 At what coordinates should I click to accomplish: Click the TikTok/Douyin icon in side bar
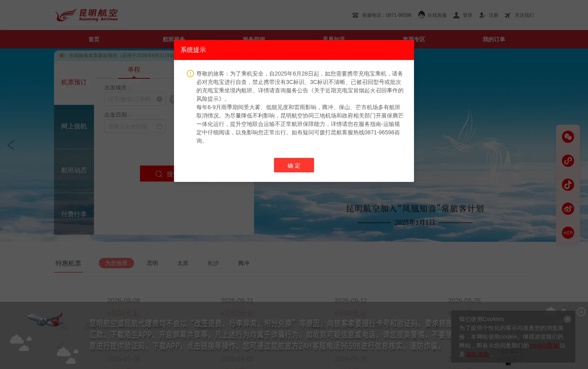pos(568,185)
